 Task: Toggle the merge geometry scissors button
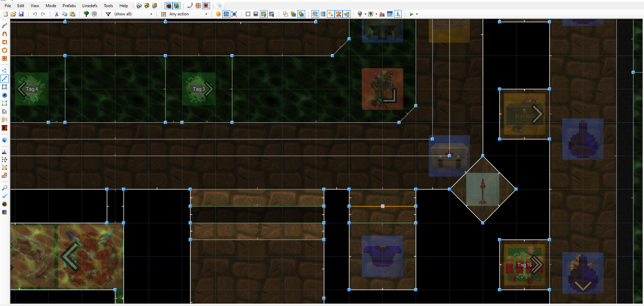click(x=338, y=14)
